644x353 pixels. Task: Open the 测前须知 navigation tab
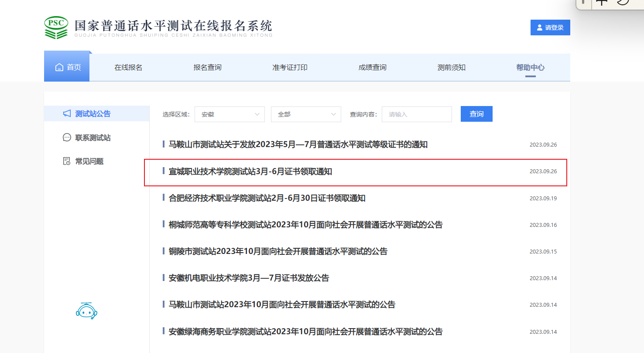click(x=451, y=67)
